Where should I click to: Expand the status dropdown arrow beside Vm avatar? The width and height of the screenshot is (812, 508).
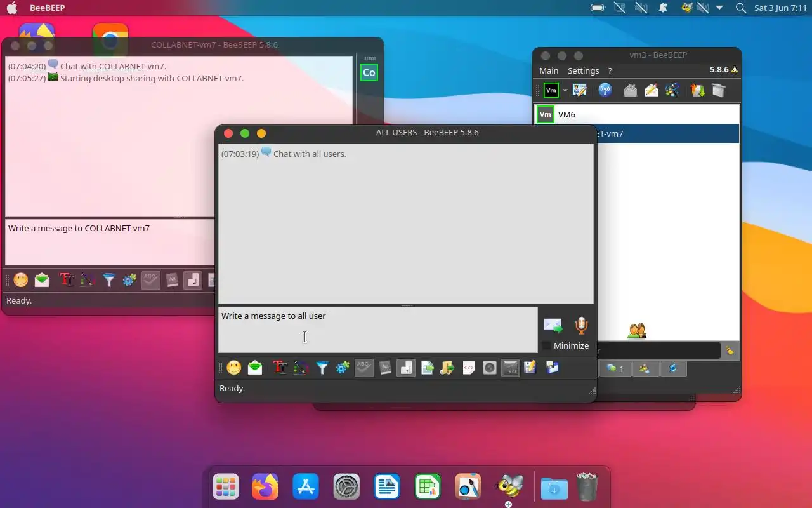pyautogui.click(x=565, y=91)
